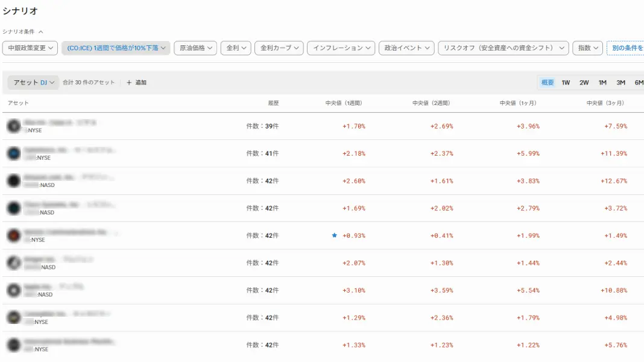644x362 pixels.
Task: Click the asset logo in the +1.69% row
Action: click(13, 208)
